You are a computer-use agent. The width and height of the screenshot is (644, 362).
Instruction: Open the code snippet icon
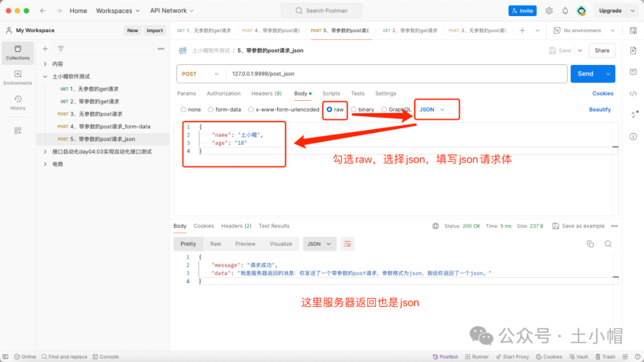(633, 94)
